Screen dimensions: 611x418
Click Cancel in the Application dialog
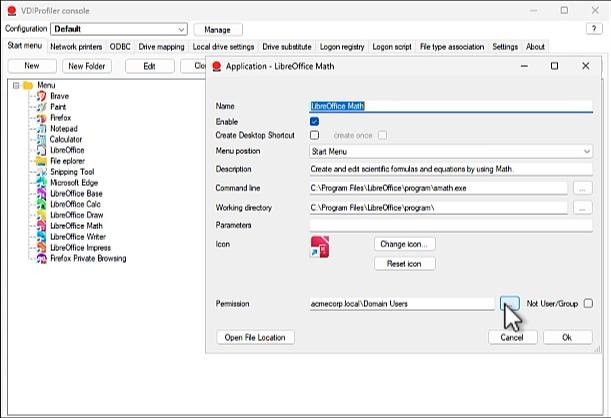(512, 337)
